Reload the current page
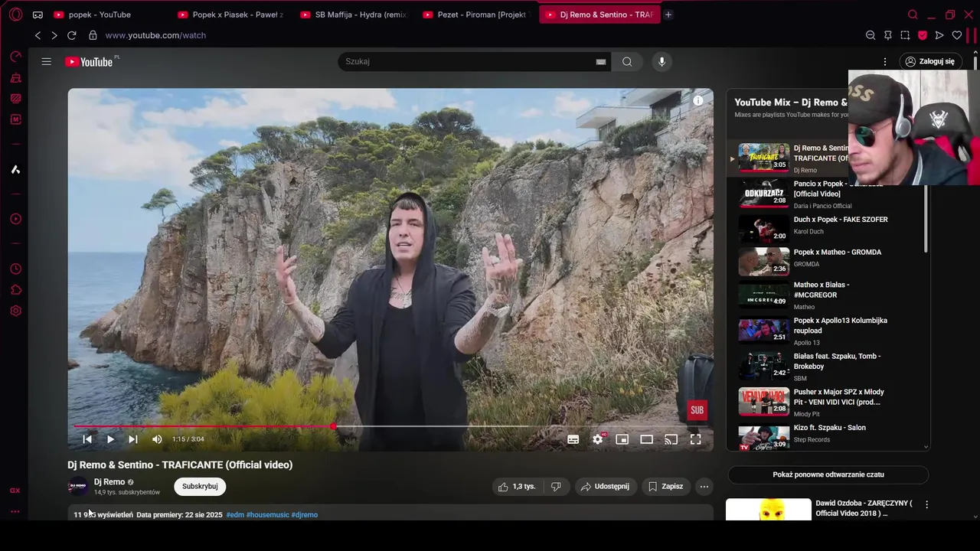The image size is (980, 551). (72, 35)
